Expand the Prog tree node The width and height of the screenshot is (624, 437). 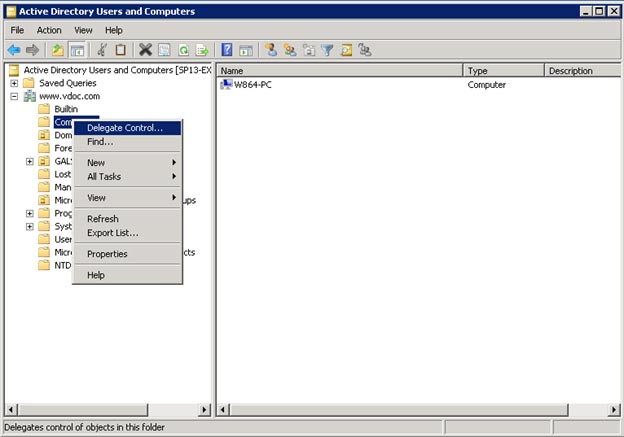point(29,213)
